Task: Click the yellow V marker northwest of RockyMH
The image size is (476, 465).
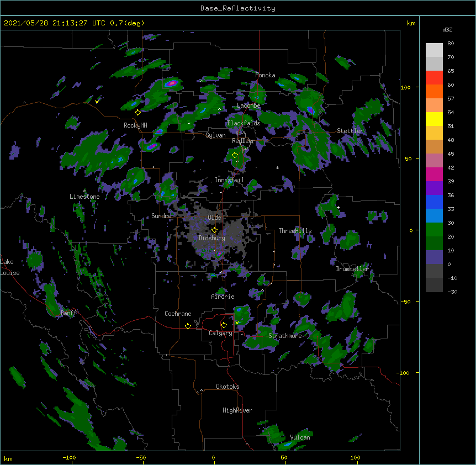Action: click(97, 102)
